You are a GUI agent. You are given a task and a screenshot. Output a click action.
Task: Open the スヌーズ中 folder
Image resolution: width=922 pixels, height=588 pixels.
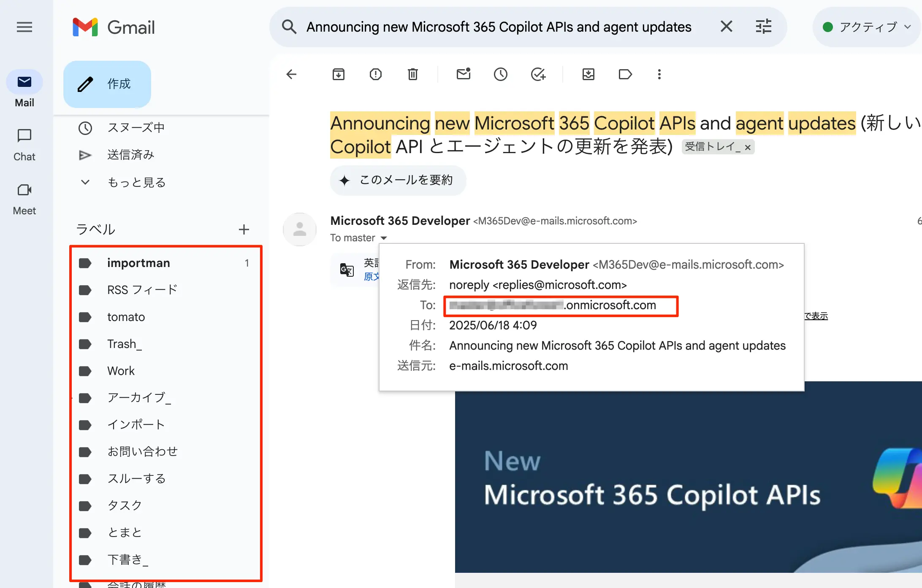click(x=136, y=128)
